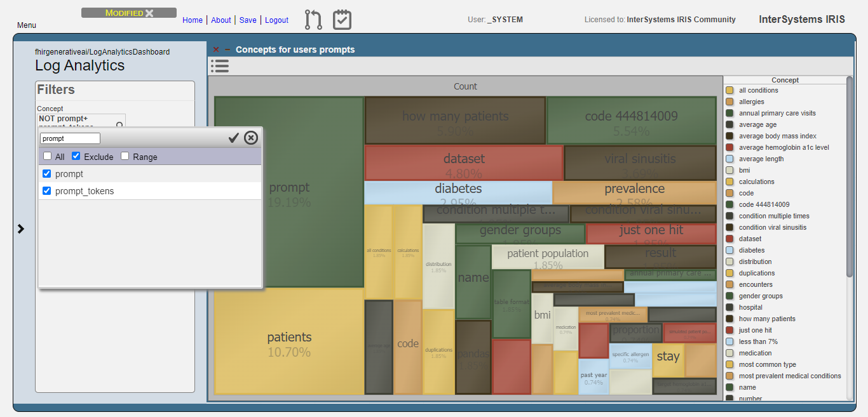This screenshot has width=868, height=417.
Task: Select gender groups legend entry
Action: [x=761, y=296]
